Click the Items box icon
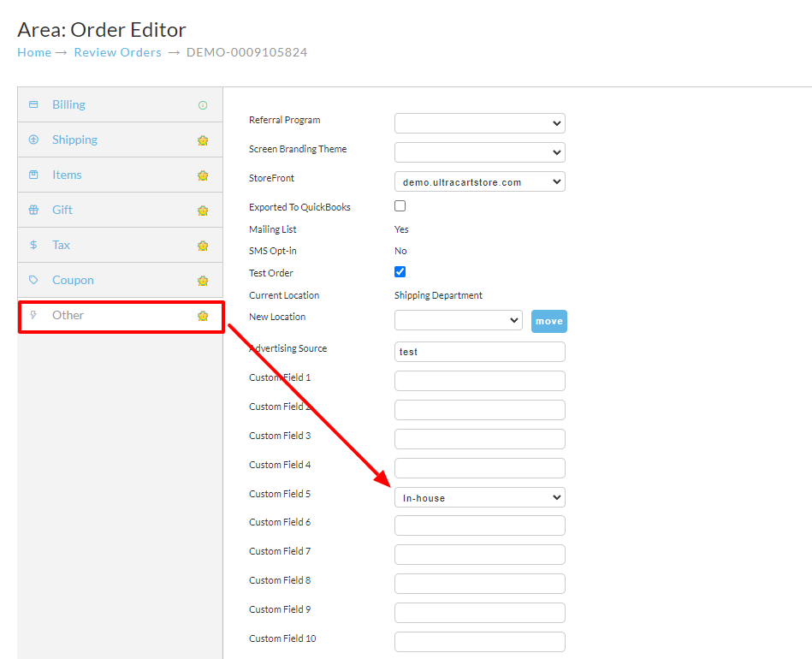The width and height of the screenshot is (812, 659). (33, 175)
